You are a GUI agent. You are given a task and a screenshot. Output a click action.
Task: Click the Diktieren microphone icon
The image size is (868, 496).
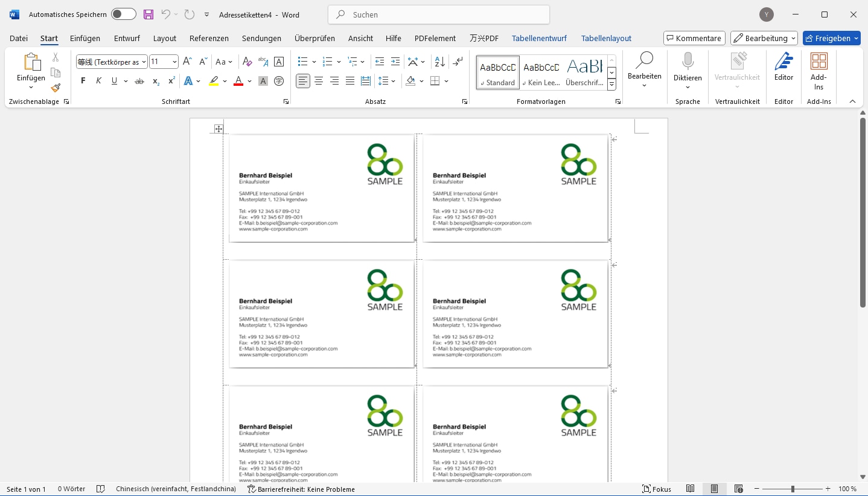tap(688, 61)
